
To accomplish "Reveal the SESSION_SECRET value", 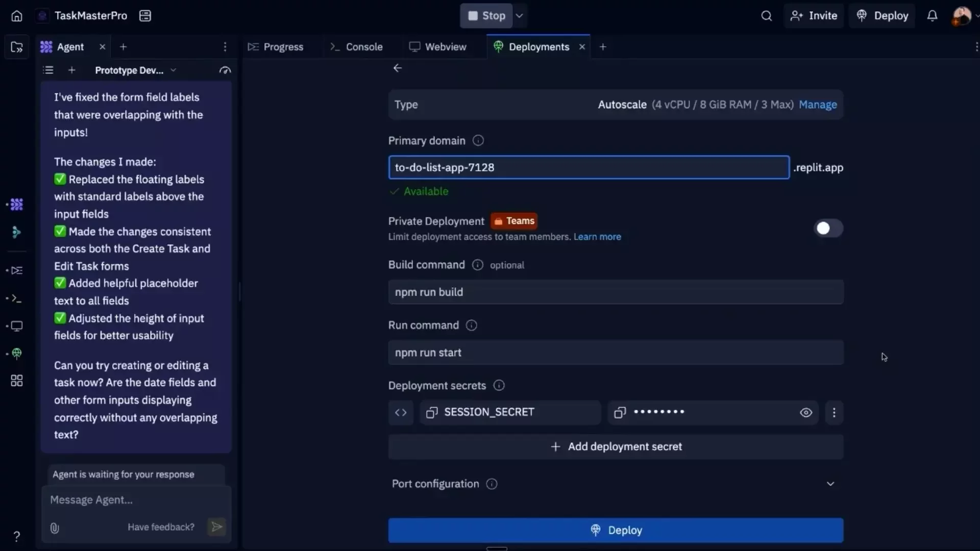I will click(805, 412).
